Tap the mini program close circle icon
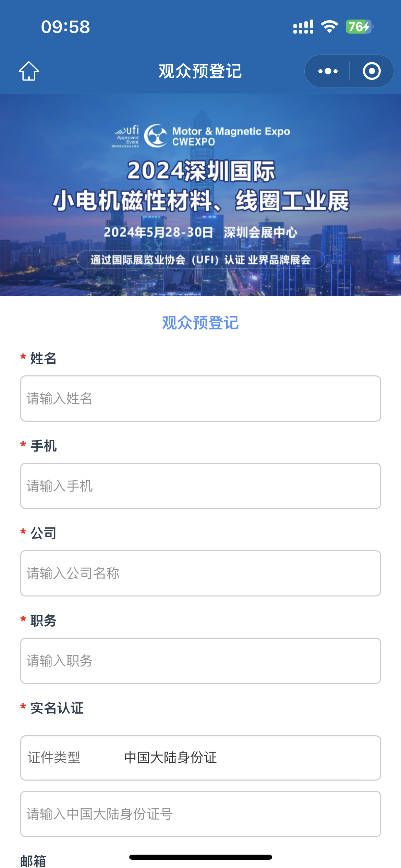Screen dimensions: 401x868 (372, 71)
